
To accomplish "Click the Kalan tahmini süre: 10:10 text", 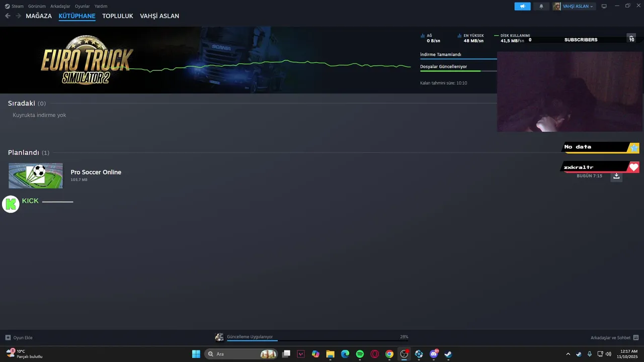I will click(x=444, y=83).
